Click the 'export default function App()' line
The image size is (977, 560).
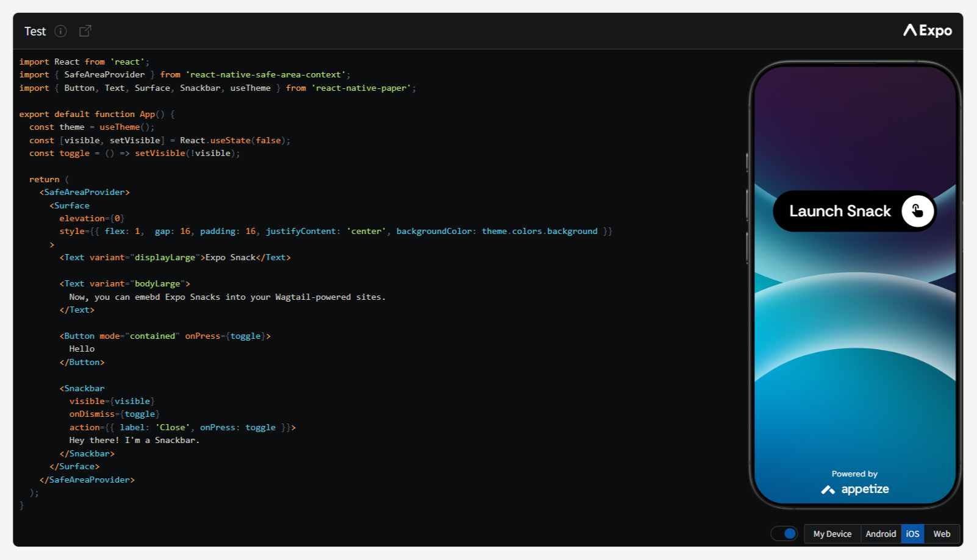point(97,115)
